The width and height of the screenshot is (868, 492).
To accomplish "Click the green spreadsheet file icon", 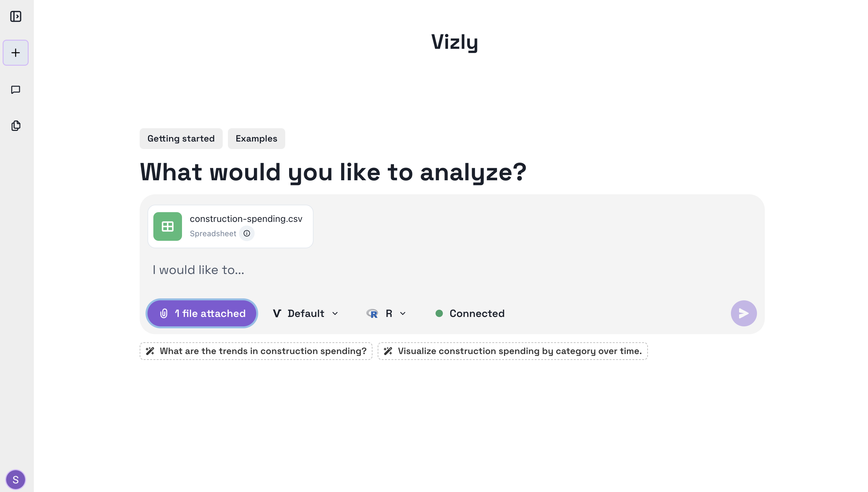I will (x=168, y=226).
